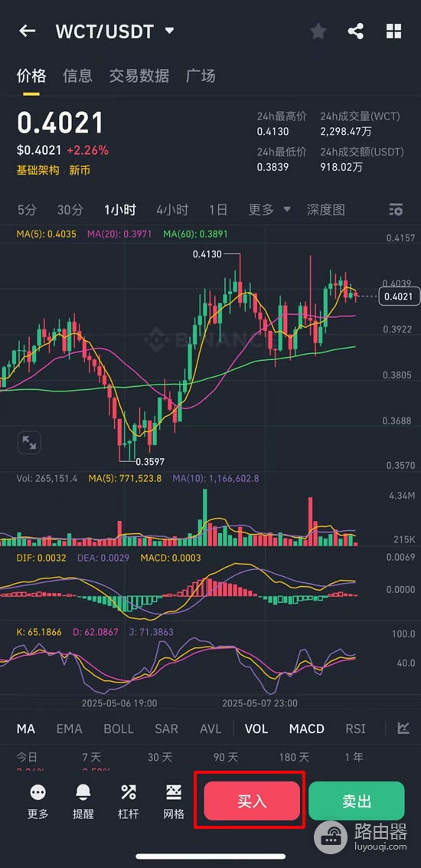Tap the 提醒 bell icon
This screenshot has height=868, width=421.
click(x=83, y=792)
